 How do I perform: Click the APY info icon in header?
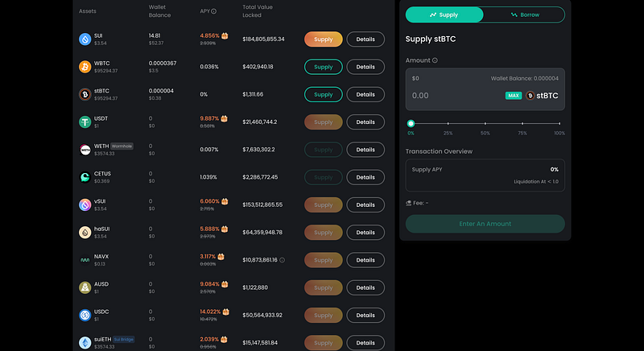click(x=214, y=11)
